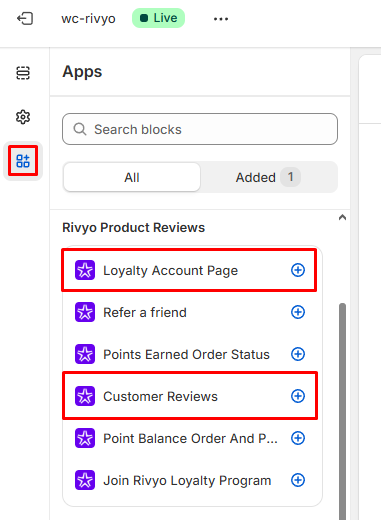Select the App embeds sidebar icon
This screenshot has height=520, width=381.
23,161
